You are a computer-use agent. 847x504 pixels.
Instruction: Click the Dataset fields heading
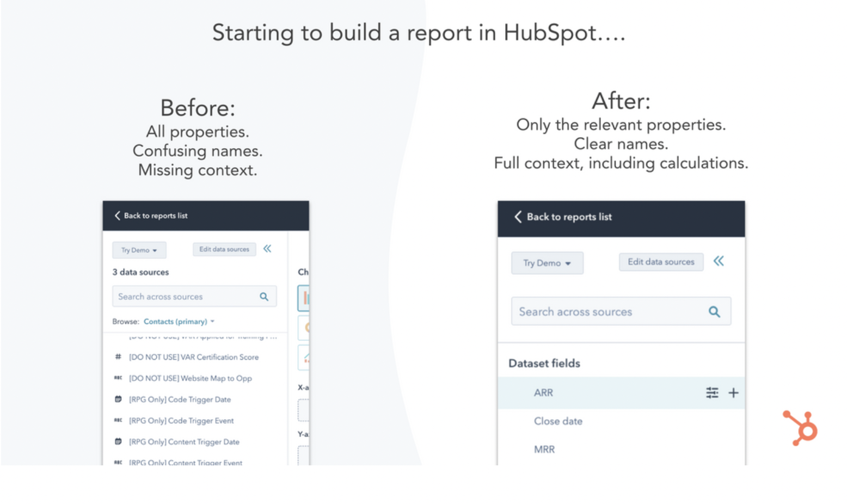tap(544, 364)
